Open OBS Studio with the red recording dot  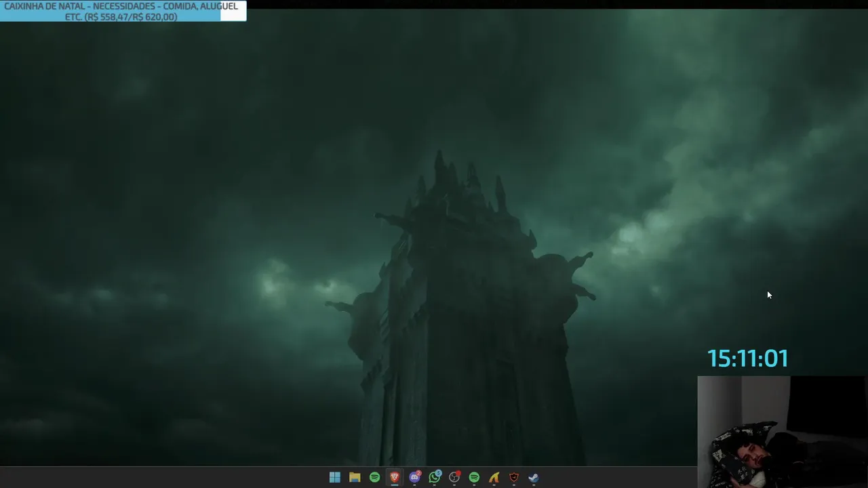(x=454, y=477)
